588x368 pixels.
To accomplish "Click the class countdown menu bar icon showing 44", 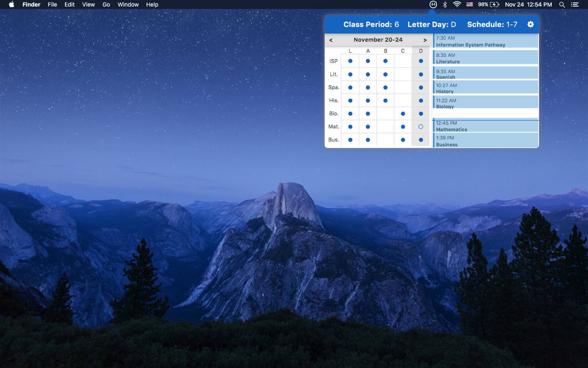I will click(x=433, y=4).
